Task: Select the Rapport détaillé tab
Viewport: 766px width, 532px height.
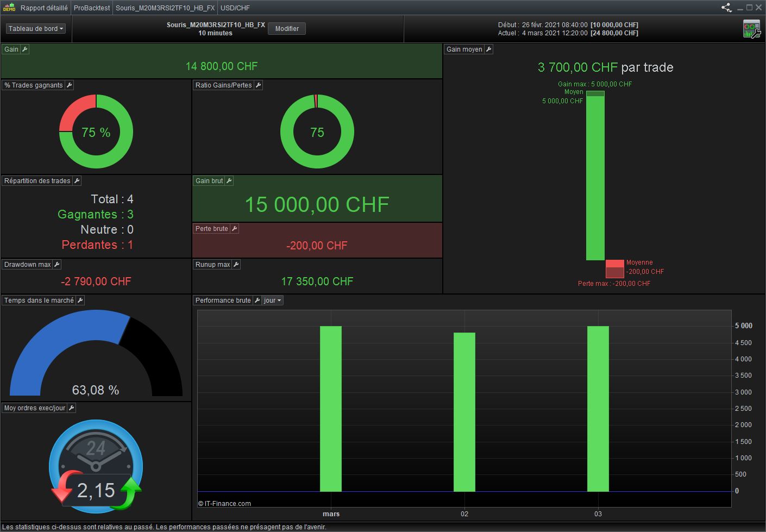Action: 44,8
